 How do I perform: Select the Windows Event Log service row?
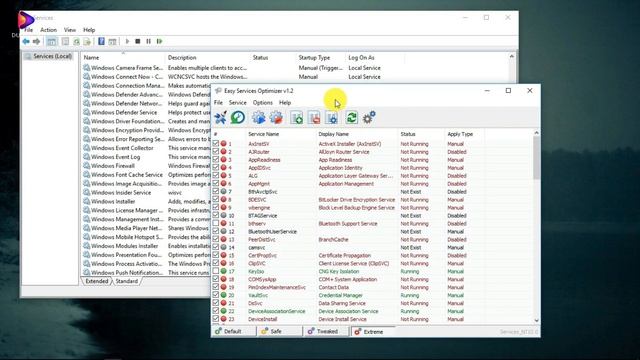[x=116, y=157]
